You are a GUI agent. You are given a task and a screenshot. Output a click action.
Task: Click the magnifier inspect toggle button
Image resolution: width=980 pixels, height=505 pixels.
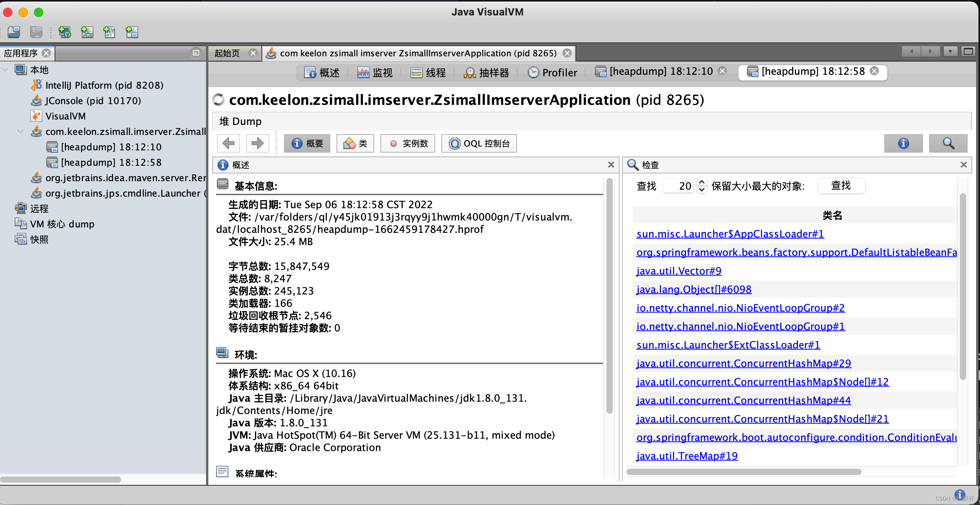948,143
